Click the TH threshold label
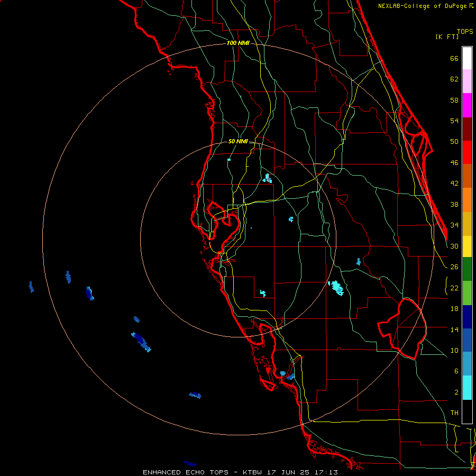Image resolution: width=476 pixels, height=476 pixels. pyautogui.click(x=454, y=413)
